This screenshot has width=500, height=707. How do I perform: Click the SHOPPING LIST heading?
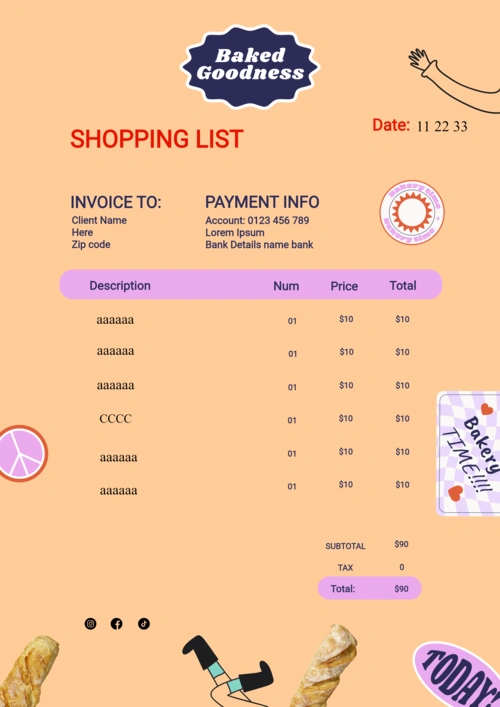pyautogui.click(x=157, y=139)
